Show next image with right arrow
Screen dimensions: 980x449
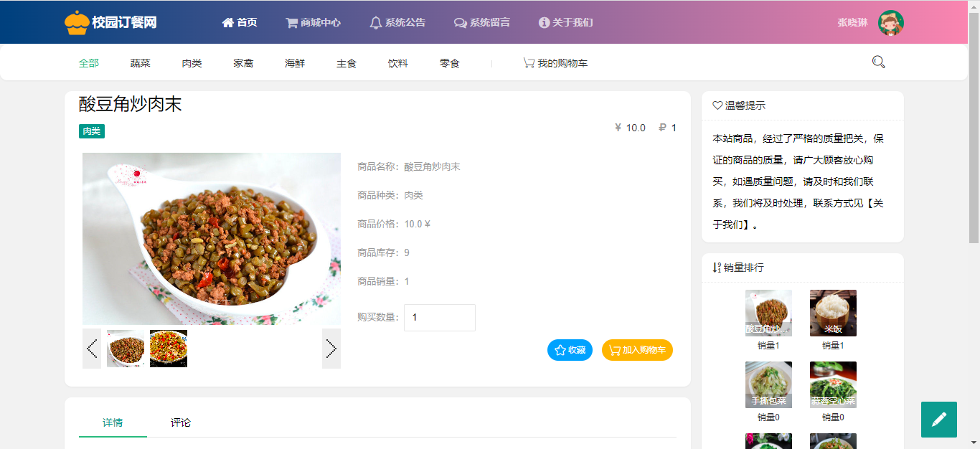(331, 349)
